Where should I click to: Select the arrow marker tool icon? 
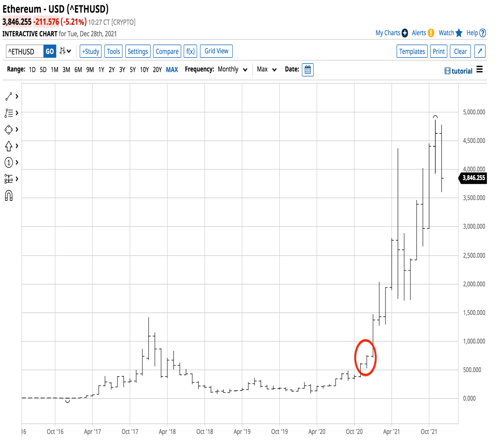coord(9,146)
